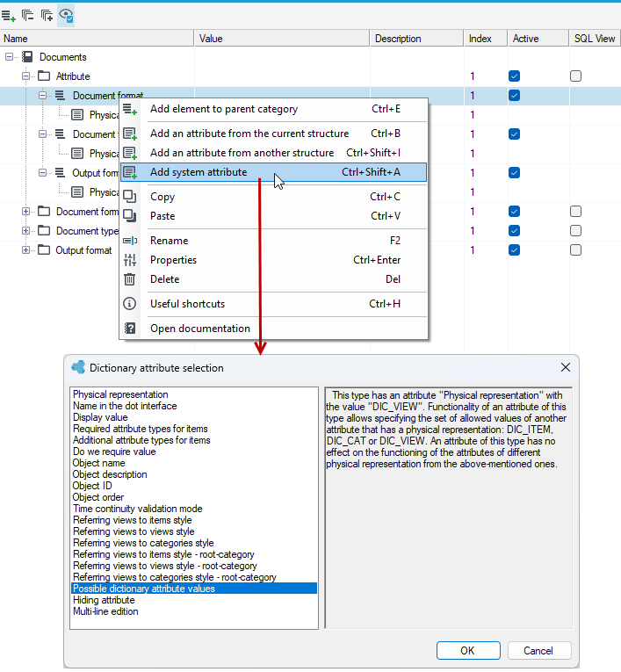Confirm the dialog with OK button
The image size is (621, 672).
[468, 651]
